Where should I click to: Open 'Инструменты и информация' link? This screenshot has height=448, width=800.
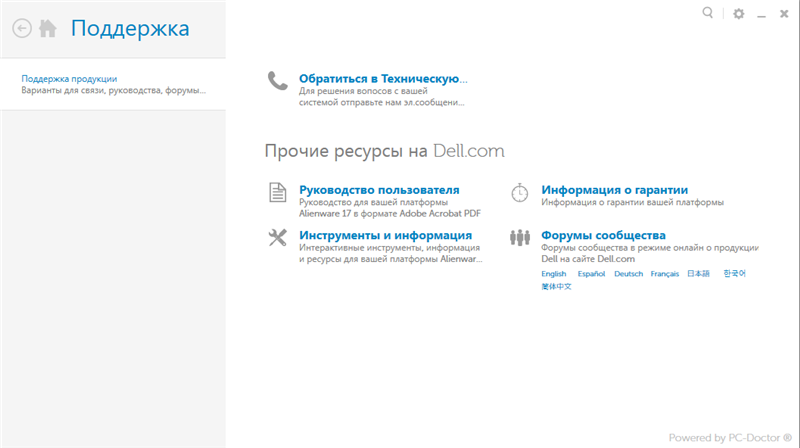click(x=385, y=235)
